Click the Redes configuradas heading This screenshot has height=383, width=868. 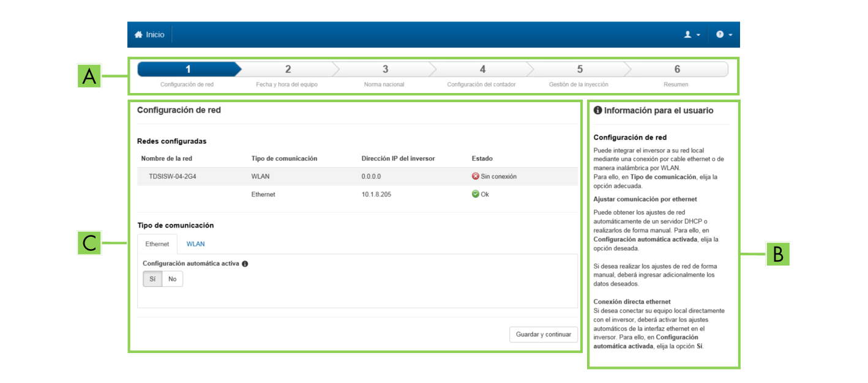point(171,141)
